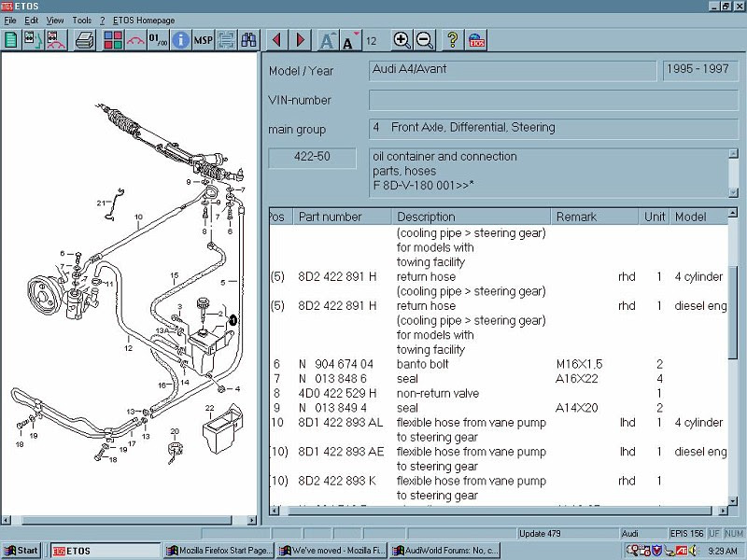Select part number 8D1 422 893 AL
The width and height of the screenshot is (747, 560).
click(341, 423)
